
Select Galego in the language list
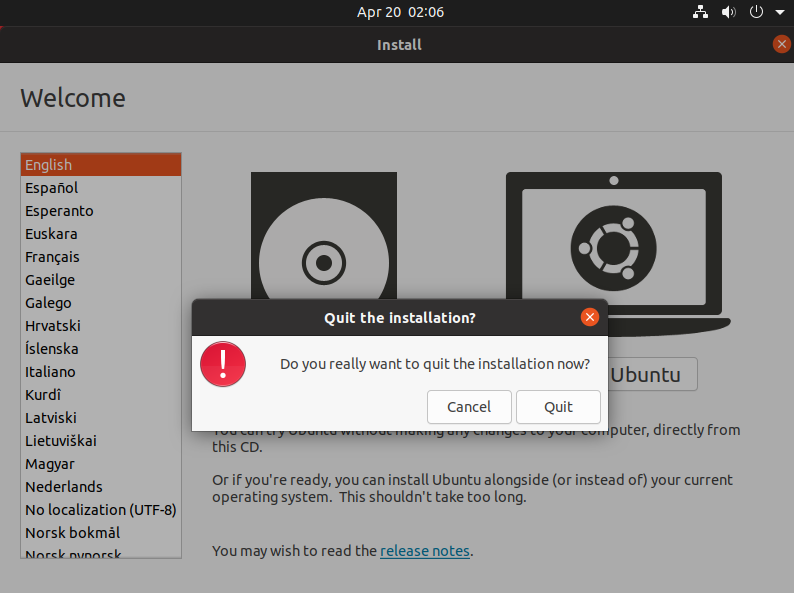point(101,303)
